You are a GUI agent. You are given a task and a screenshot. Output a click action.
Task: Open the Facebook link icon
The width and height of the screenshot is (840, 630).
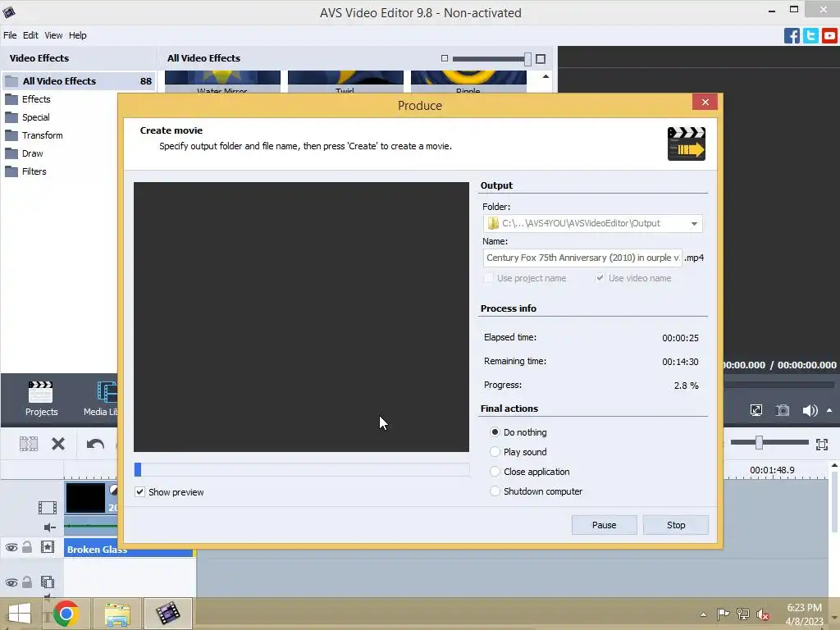(792, 36)
